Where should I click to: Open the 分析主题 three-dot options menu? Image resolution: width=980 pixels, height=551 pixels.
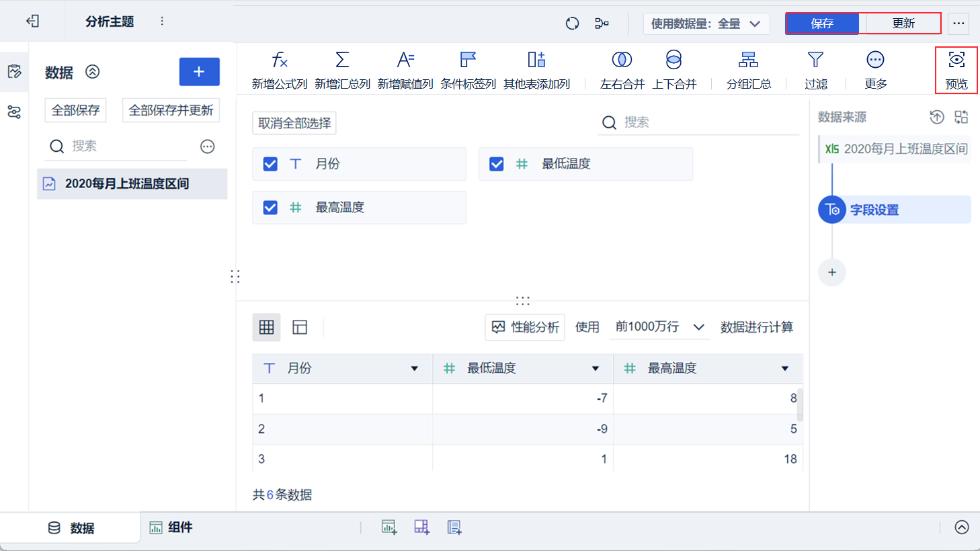[x=162, y=22]
